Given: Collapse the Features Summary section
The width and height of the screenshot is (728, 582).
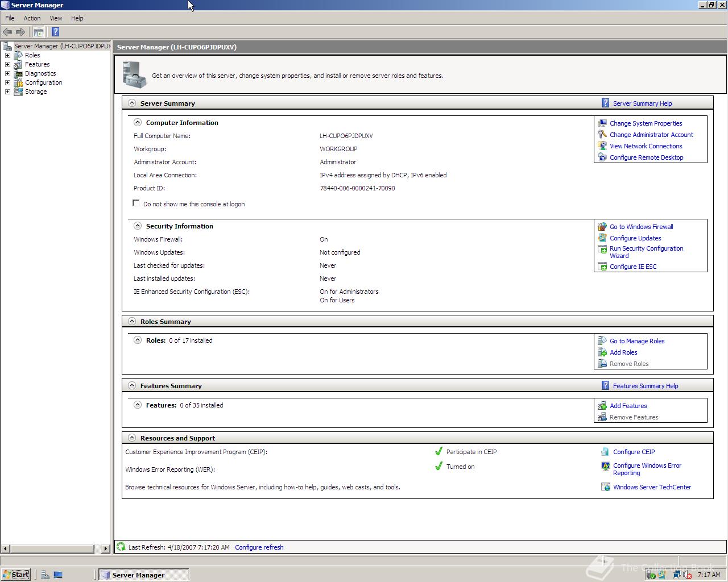Looking at the screenshot, I should 132,385.
